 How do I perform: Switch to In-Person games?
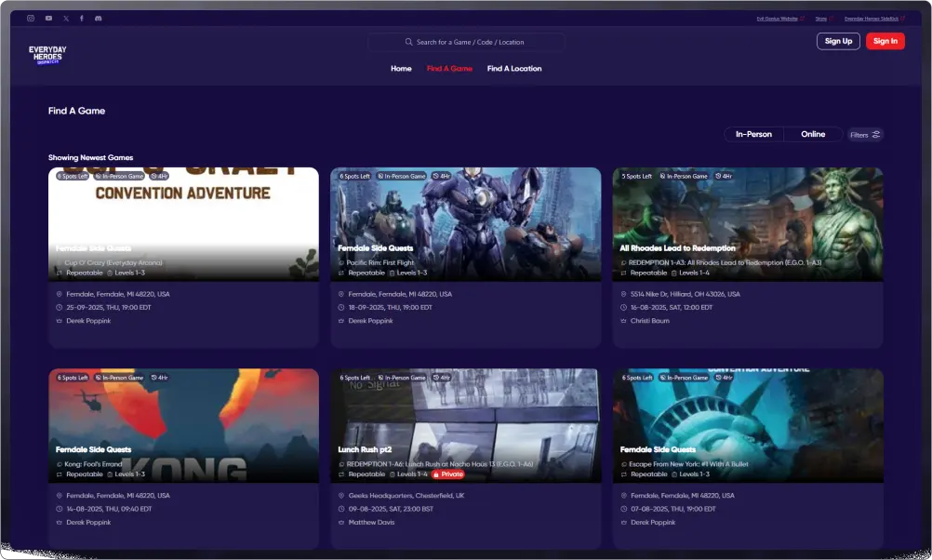click(x=753, y=134)
